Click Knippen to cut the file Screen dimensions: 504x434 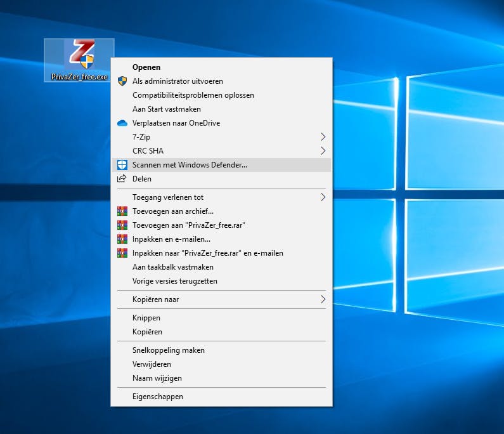[x=146, y=318]
